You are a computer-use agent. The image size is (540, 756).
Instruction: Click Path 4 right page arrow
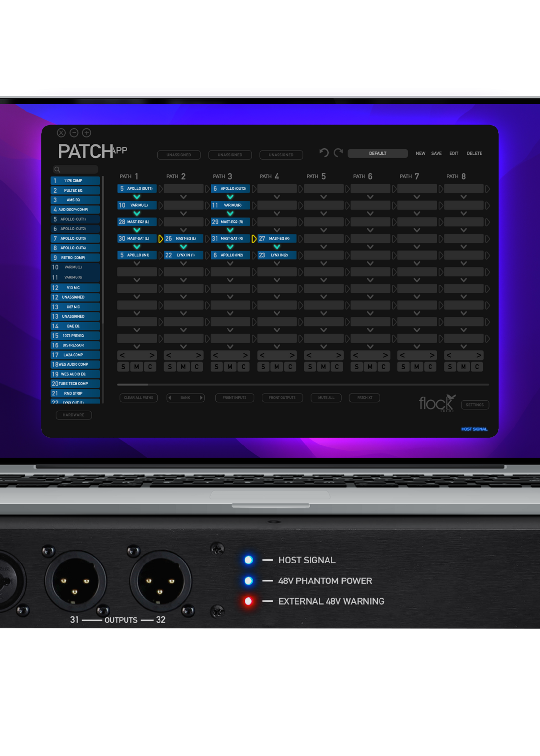tap(292, 355)
